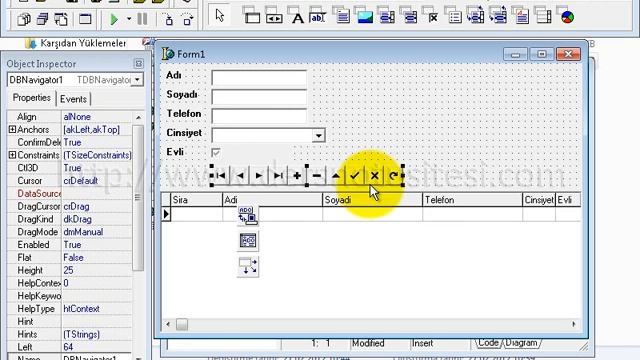Pick the DBNavigator component from the palette
The image size is (640, 360).
tap(274, 16)
